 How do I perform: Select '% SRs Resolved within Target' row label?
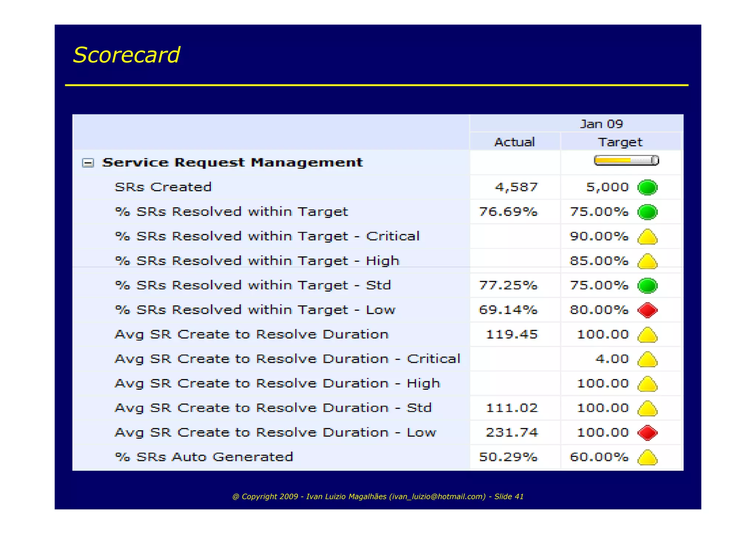pos(231,212)
